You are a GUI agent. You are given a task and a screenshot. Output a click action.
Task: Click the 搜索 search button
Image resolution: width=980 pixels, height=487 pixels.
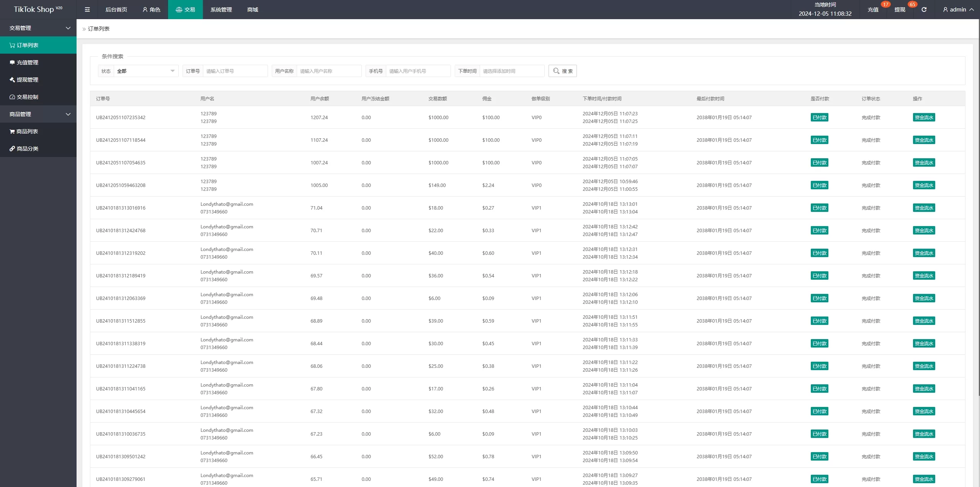(x=562, y=71)
